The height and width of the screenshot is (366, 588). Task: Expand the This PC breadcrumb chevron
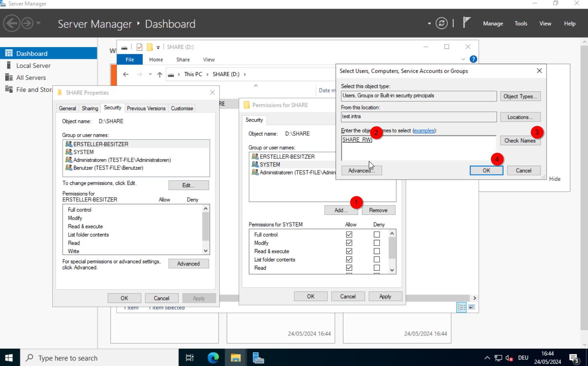click(x=207, y=74)
